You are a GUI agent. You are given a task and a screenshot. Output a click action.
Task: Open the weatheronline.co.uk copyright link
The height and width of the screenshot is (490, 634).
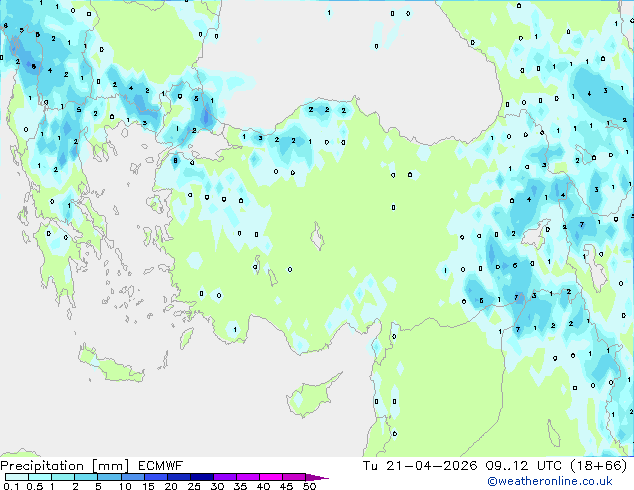[549, 481]
